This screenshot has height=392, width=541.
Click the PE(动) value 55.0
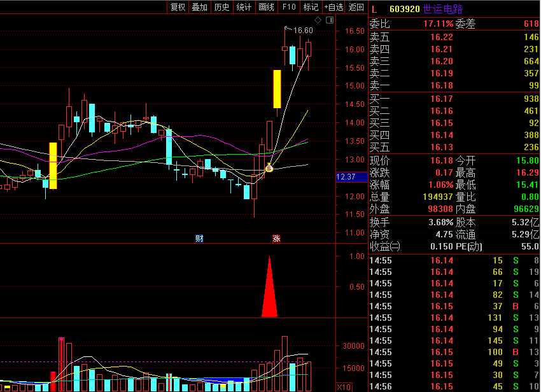tap(530, 246)
